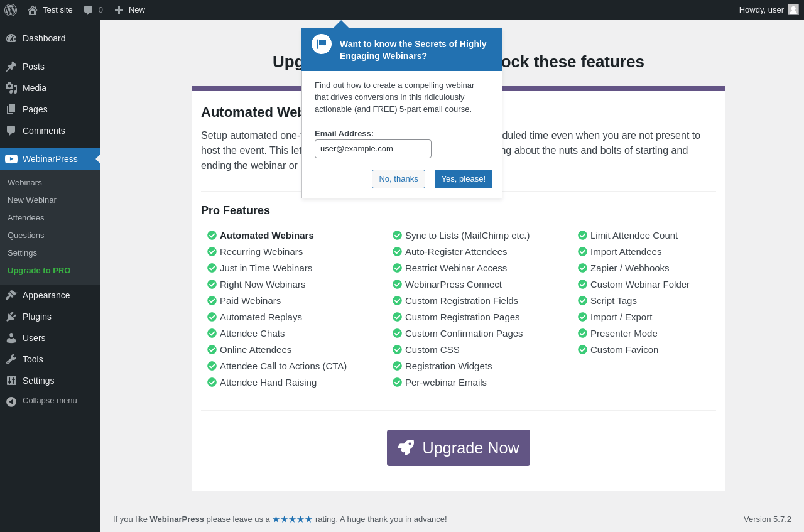Viewport: 804px width, 532px height.
Task: Open the Posts menu
Action: (50, 67)
